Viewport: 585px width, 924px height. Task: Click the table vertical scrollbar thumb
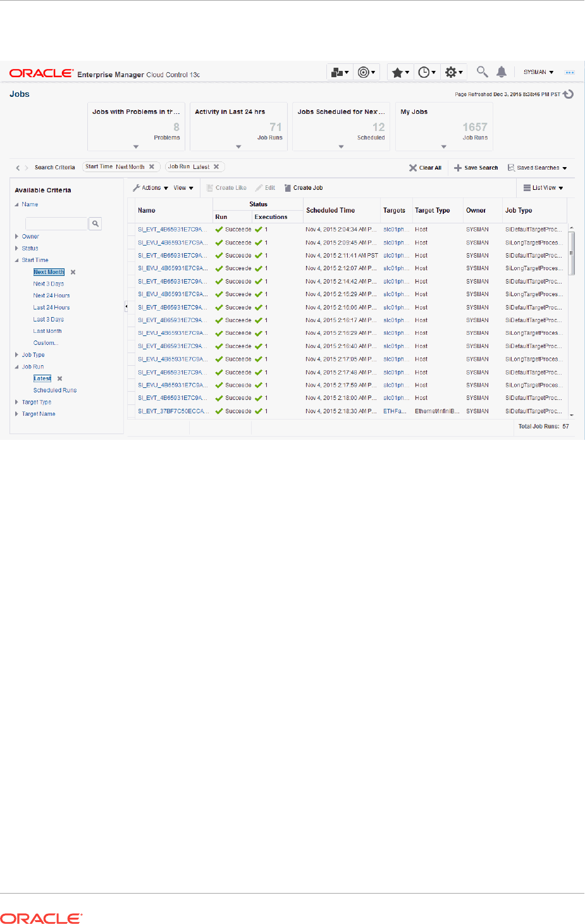pyautogui.click(x=572, y=253)
